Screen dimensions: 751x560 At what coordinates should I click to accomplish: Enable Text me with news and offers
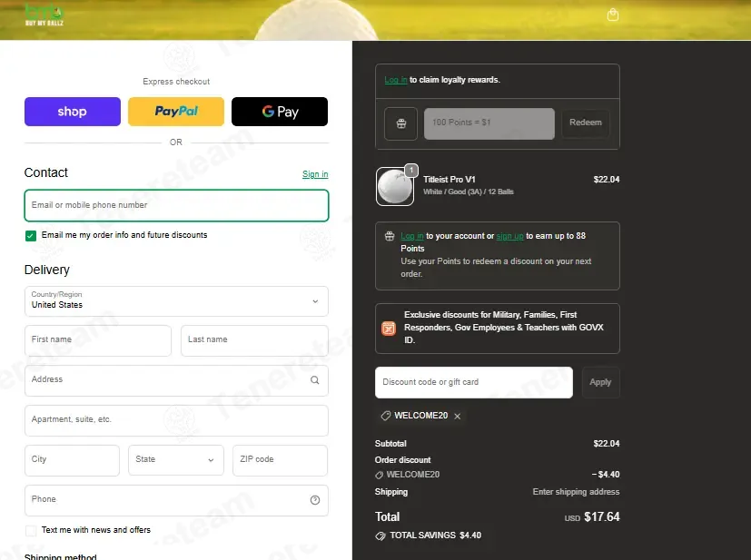(31, 530)
